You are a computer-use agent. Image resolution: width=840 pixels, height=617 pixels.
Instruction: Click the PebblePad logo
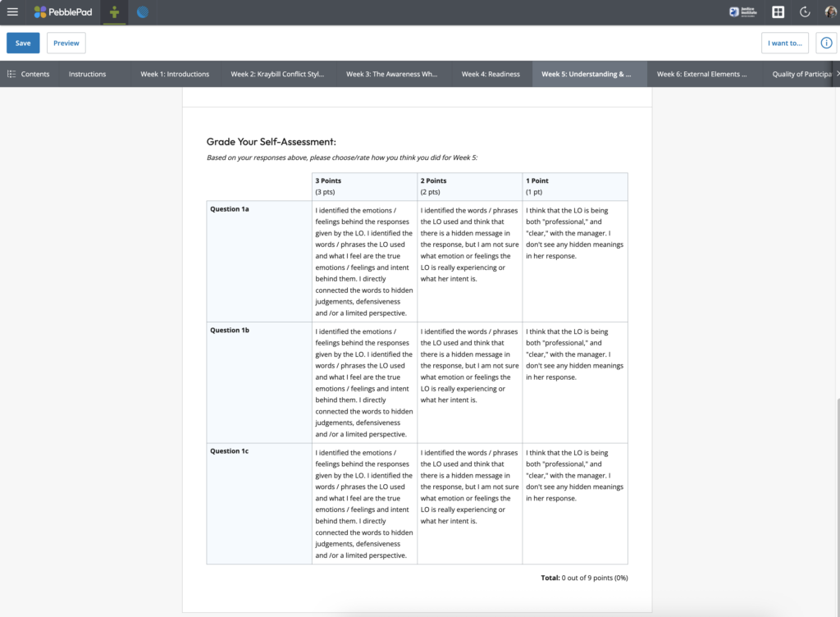click(x=62, y=11)
